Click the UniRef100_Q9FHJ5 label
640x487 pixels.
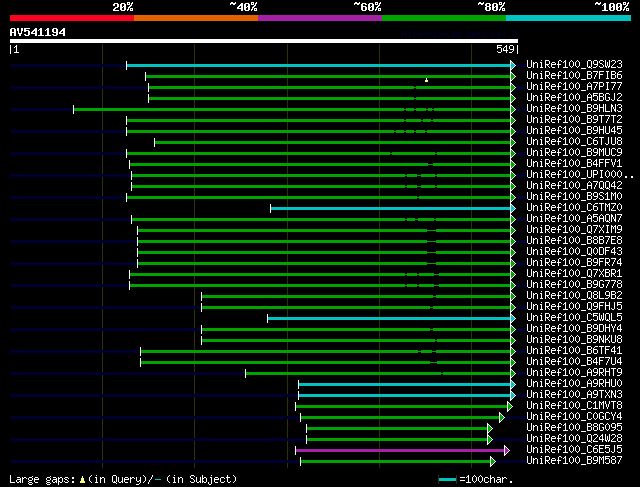point(574,307)
